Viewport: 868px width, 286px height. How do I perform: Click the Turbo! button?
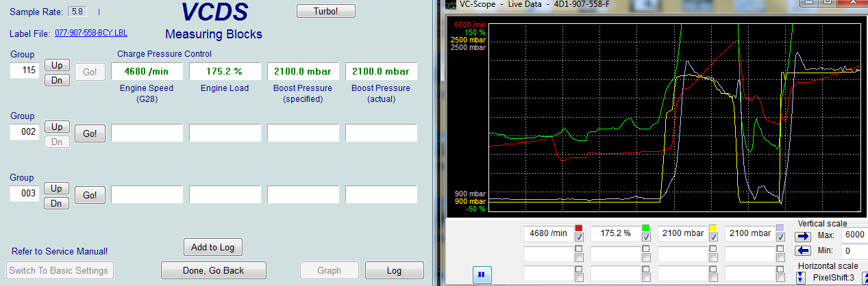(x=326, y=11)
